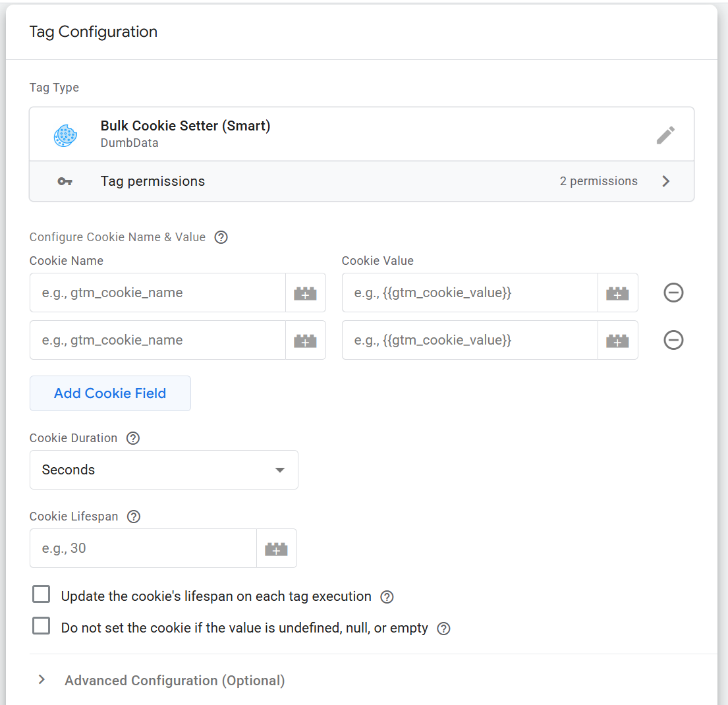
Task: Click help icon next to Configure Cookie Name & Value
Action: [x=221, y=237]
